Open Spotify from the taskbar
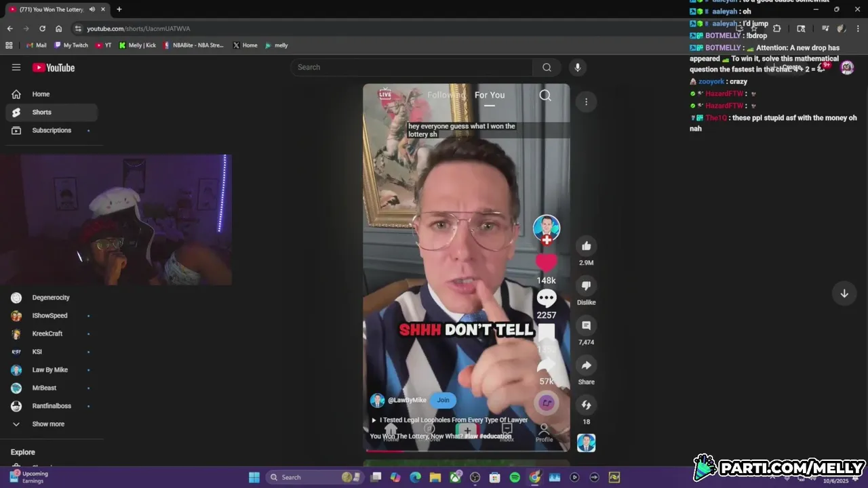The image size is (868, 488). (x=515, y=477)
